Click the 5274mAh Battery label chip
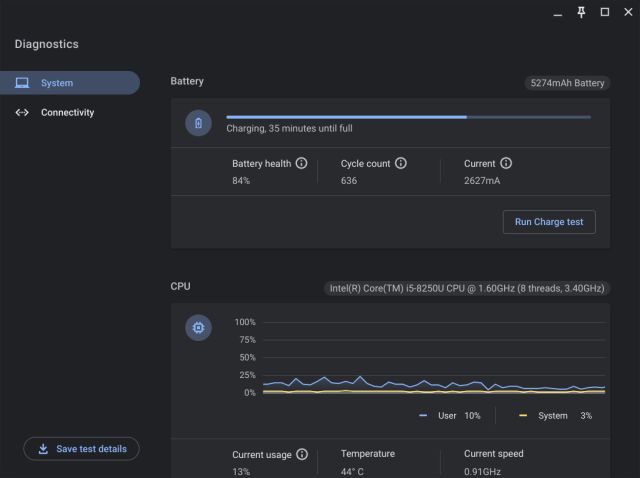640x478 pixels. 568,84
